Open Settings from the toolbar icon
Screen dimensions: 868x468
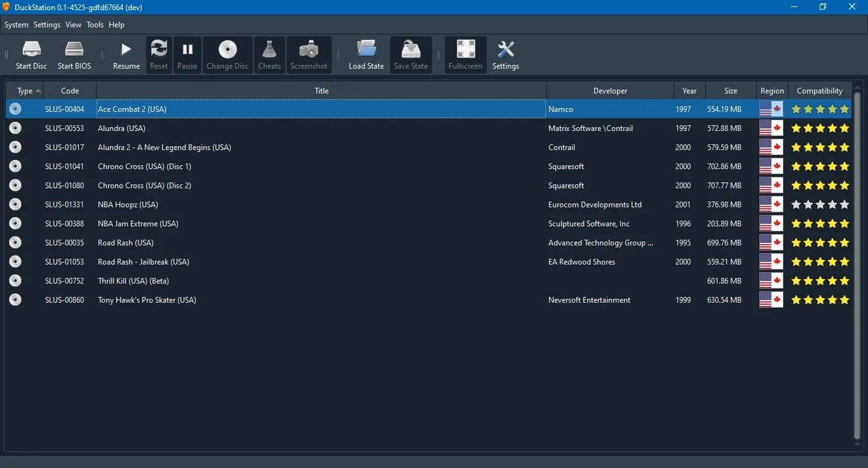505,55
